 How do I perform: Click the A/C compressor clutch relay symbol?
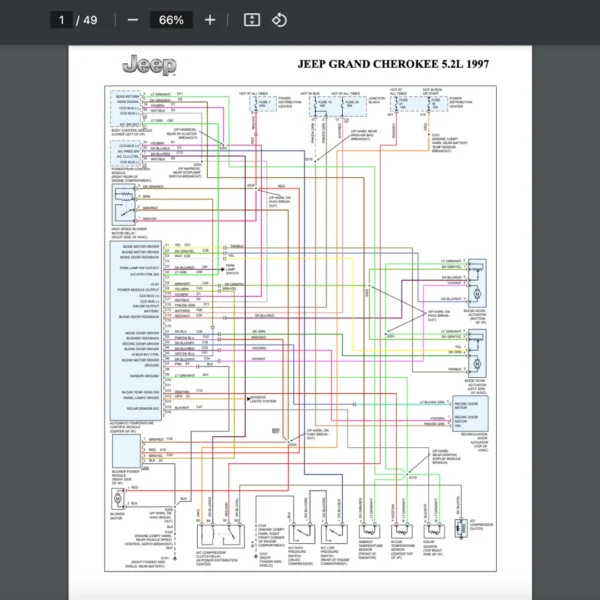(221, 536)
